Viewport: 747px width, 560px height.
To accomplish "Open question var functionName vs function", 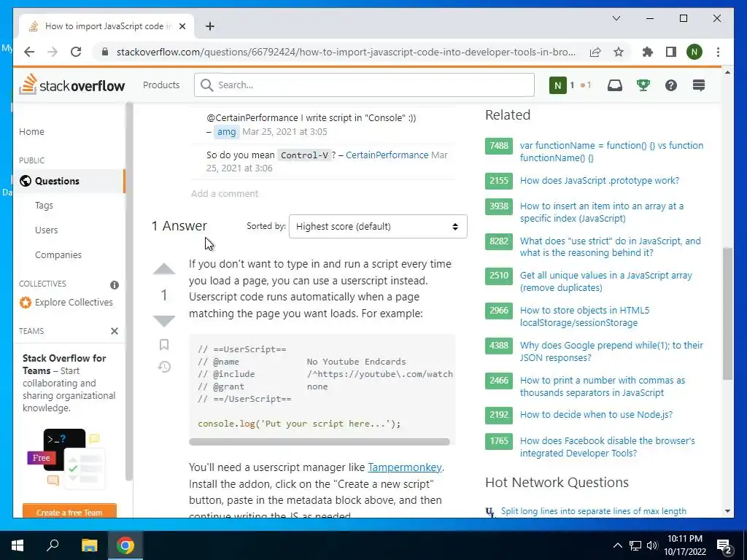I will (611, 152).
